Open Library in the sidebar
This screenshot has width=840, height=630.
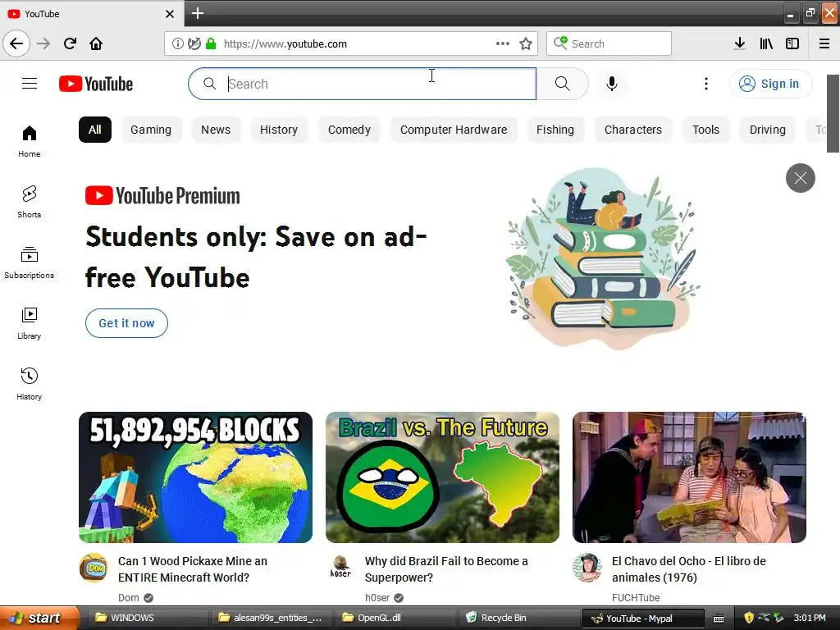pyautogui.click(x=29, y=323)
